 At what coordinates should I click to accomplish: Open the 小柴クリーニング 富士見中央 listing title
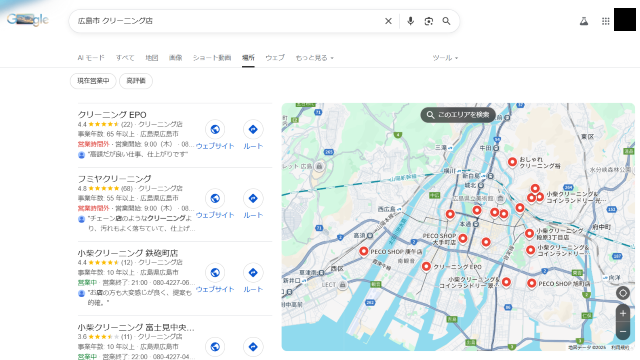136,327
